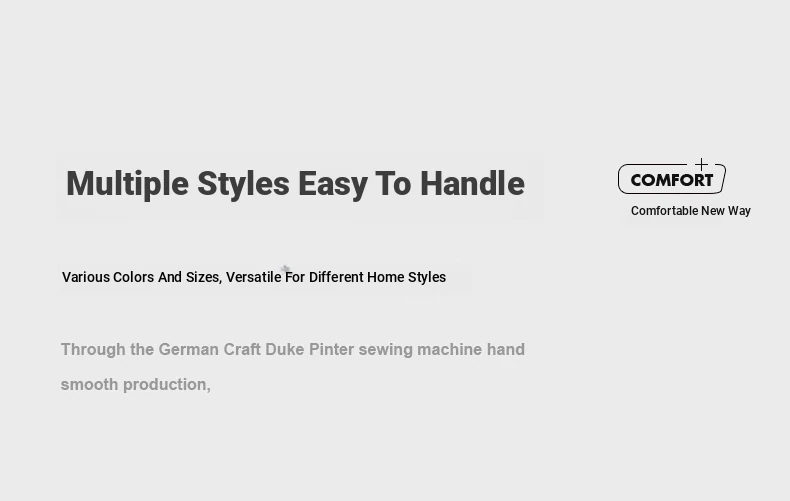Click 'Different Home Styles' in the subtitle

pyautogui.click(x=377, y=277)
